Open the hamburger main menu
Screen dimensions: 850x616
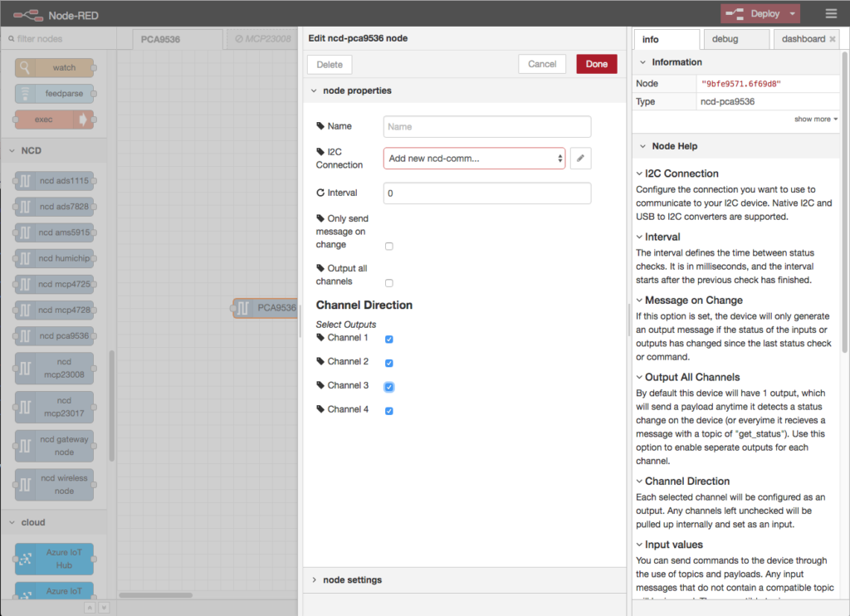pos(831,13)
